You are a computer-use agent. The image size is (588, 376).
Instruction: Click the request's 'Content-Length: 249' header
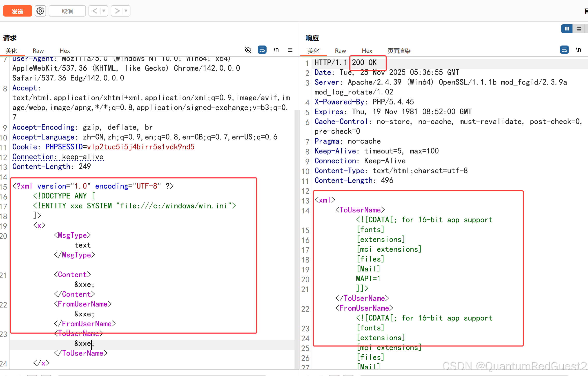click(52, 167)
